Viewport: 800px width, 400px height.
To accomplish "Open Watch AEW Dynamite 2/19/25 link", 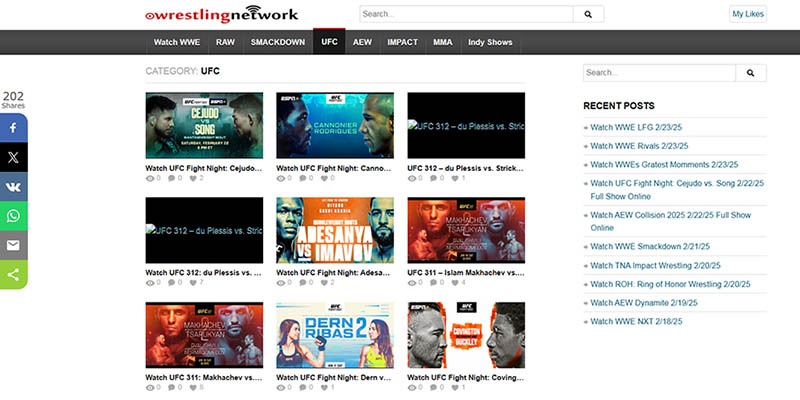I will pos(644,303).
